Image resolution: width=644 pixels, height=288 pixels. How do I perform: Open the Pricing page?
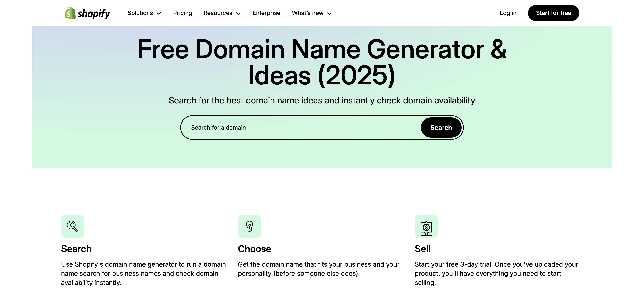[182, 13]
